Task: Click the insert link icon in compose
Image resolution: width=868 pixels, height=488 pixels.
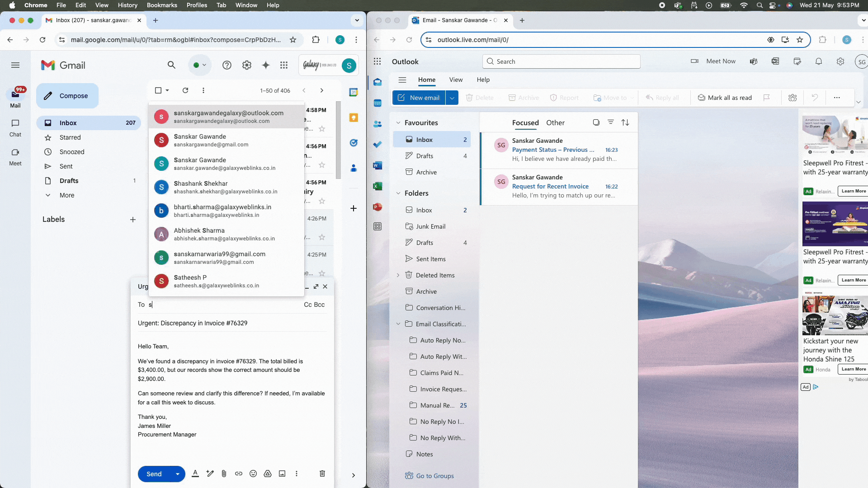Action: pos(239,474)
